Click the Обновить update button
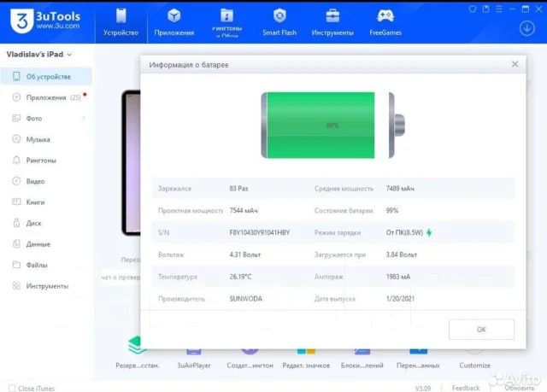547x392 pixels. (520, 388)
